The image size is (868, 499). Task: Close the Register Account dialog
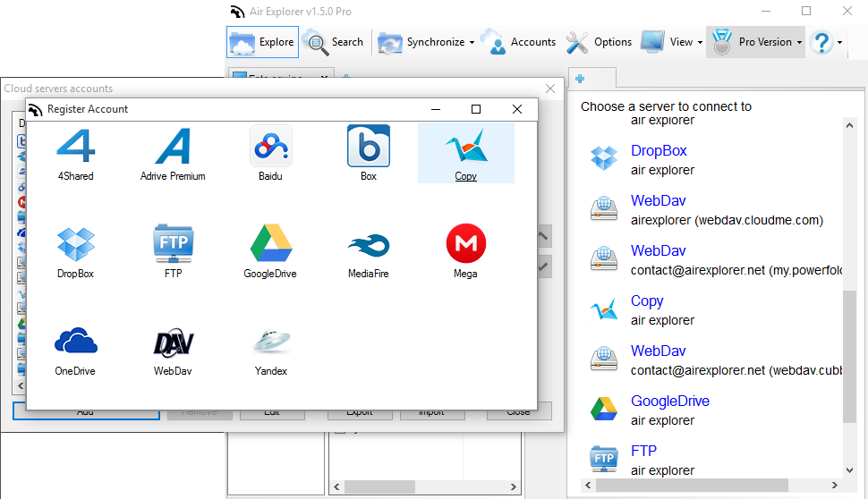[x=517, y=109]
